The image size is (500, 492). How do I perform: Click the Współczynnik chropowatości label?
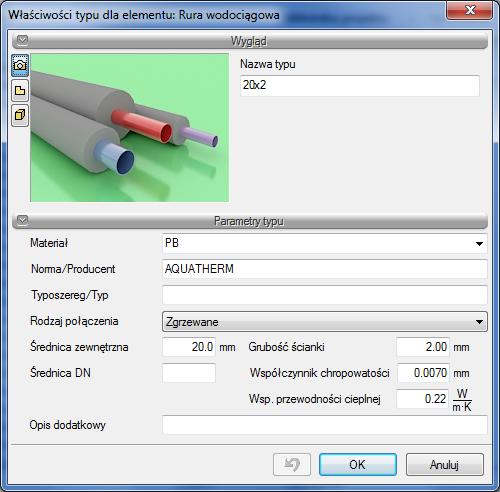320,373
